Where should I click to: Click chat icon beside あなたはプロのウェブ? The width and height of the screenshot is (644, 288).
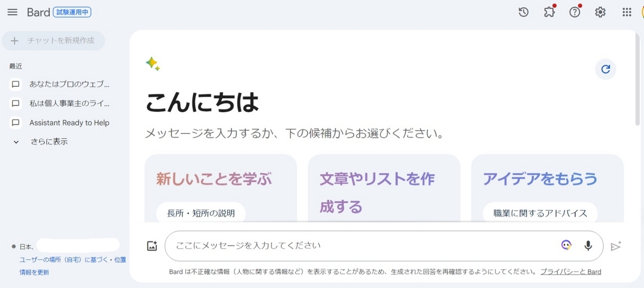click(16, 84)
